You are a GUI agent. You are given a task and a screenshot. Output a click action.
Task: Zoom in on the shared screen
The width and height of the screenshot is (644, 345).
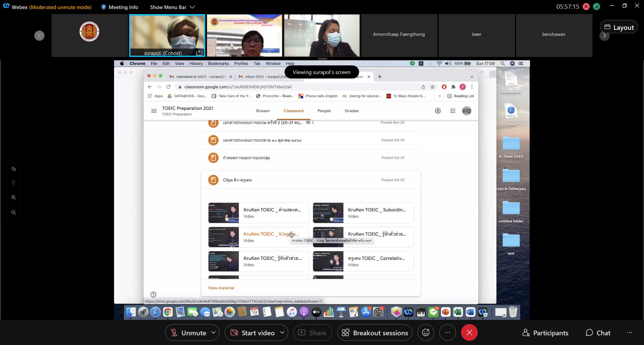coord(13,197)
